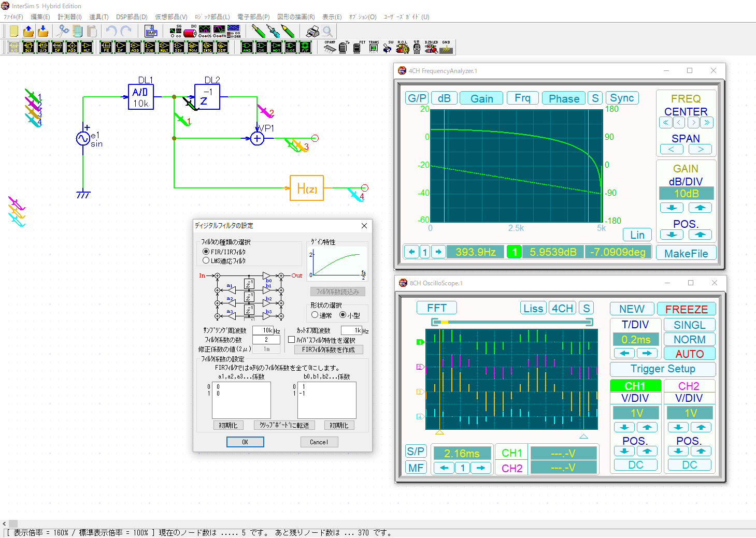Viewport: 756px width, 538px height.
Task: Open the DSP部品(D) menu
Action: (132, 17)
